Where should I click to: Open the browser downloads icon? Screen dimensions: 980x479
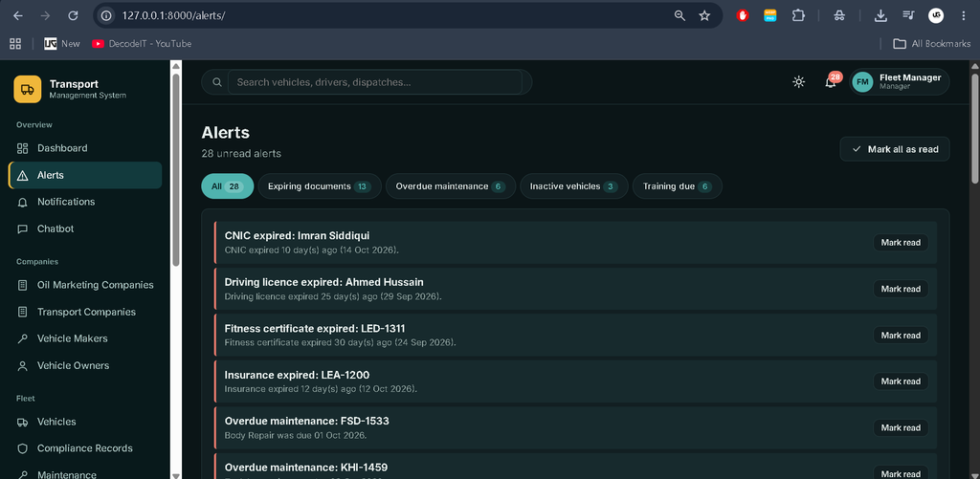click(x=880, y=15)
